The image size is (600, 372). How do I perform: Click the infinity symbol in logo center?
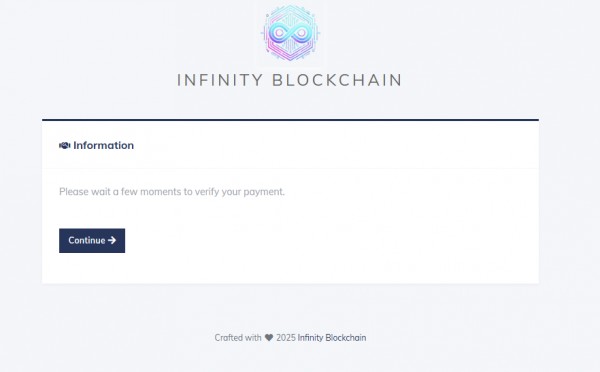coord(290,33)
